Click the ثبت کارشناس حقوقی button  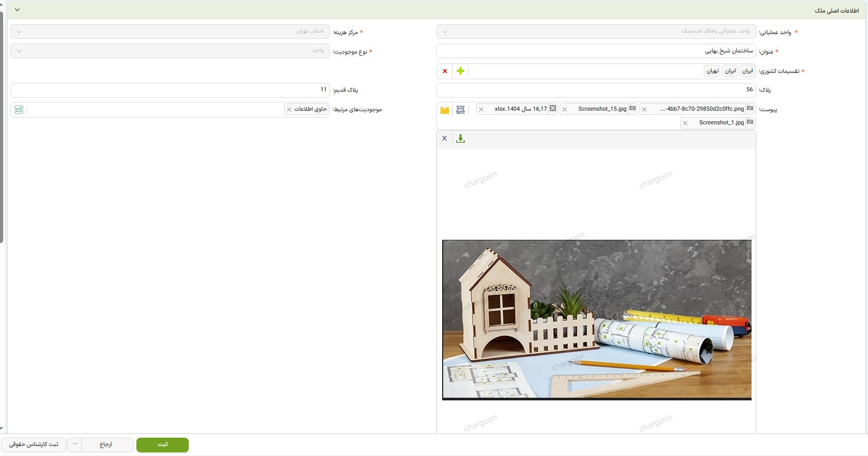tap(34, 444)
